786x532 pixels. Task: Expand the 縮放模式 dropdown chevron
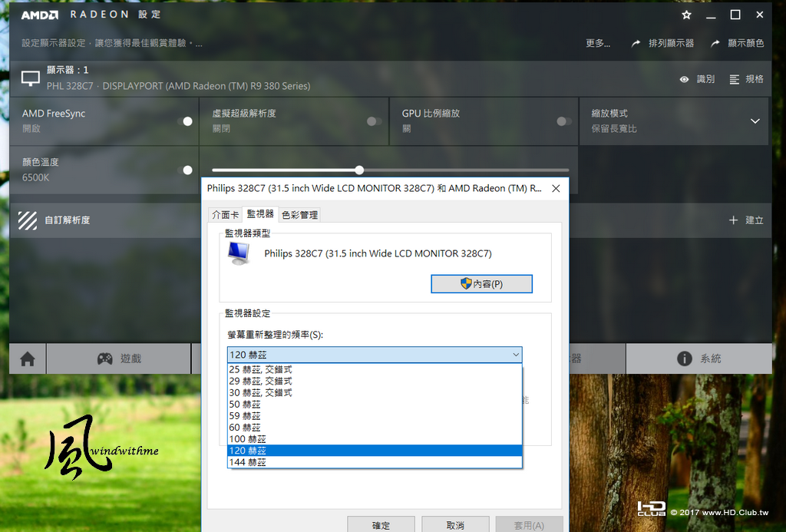[755, 121]
